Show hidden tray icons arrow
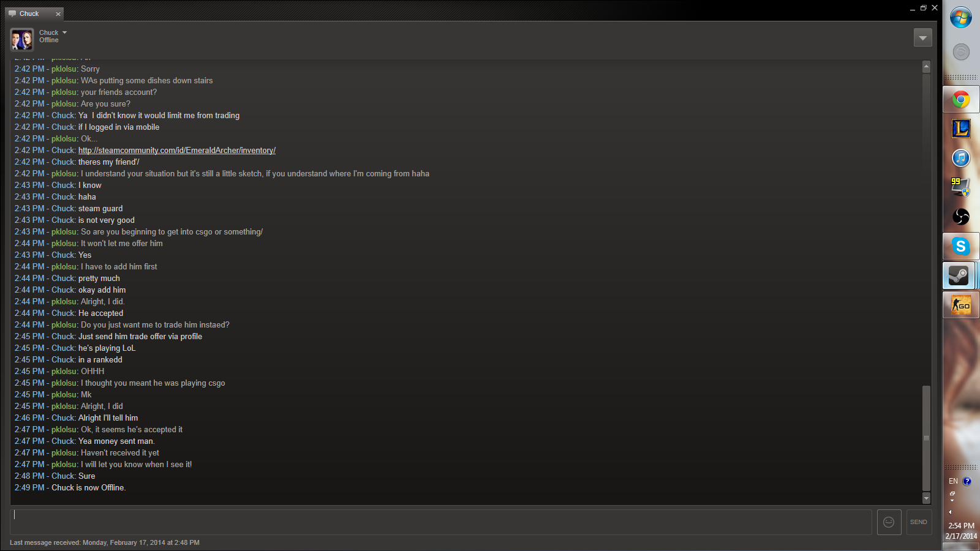This screenshot has width=980, height=551. click(x=951, y=512)
